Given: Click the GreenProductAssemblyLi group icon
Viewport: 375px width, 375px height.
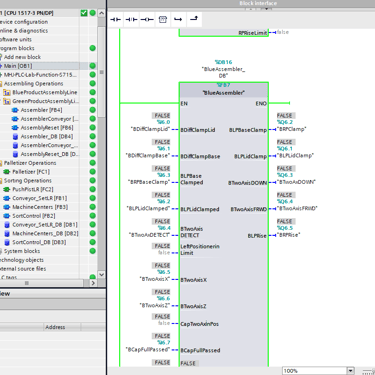Looking at the screenshot, I should click(x=7, y=101).
